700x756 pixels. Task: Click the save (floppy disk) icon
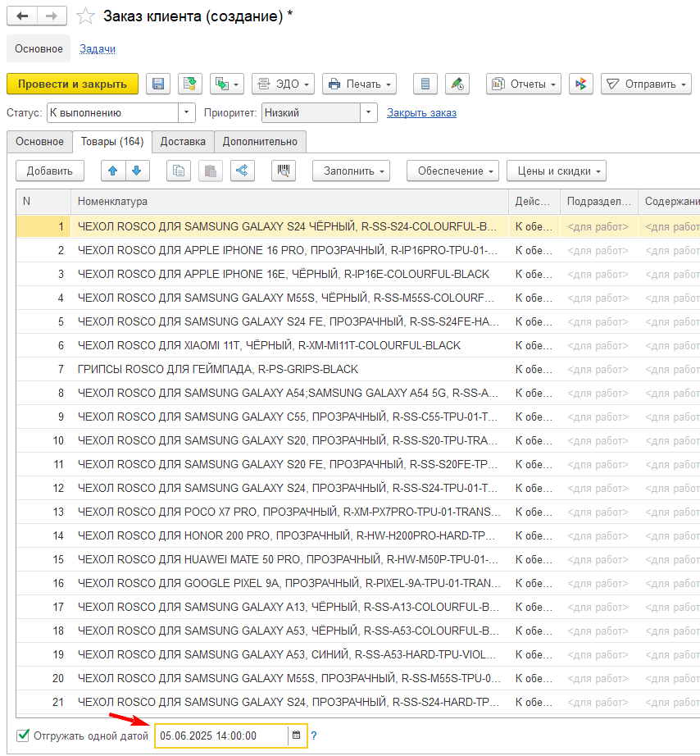tap(158, 84)
